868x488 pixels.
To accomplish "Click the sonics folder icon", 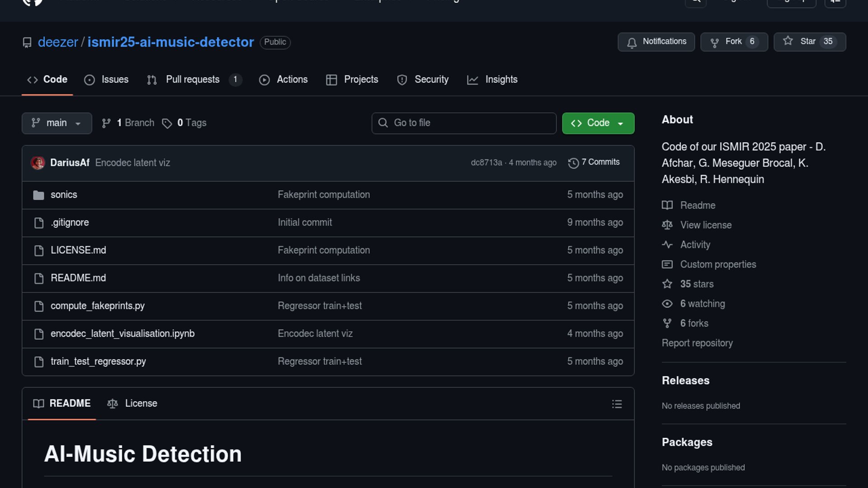I will point(39,195).
